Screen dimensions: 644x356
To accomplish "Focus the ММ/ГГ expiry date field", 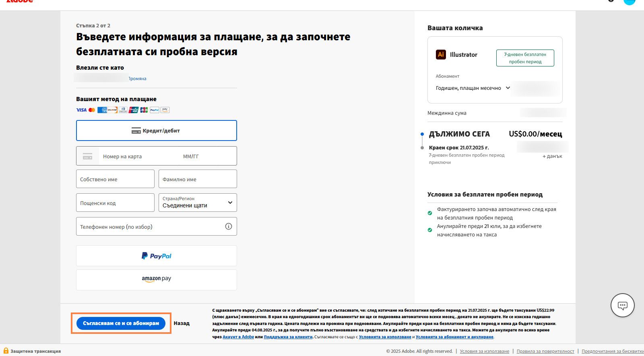I will coord(207,156).
